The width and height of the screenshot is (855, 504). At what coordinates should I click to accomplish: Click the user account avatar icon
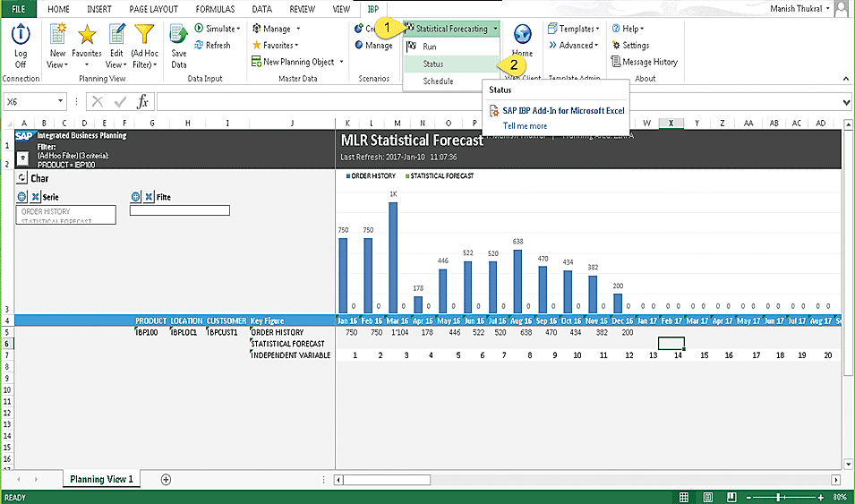click(842, 9)
